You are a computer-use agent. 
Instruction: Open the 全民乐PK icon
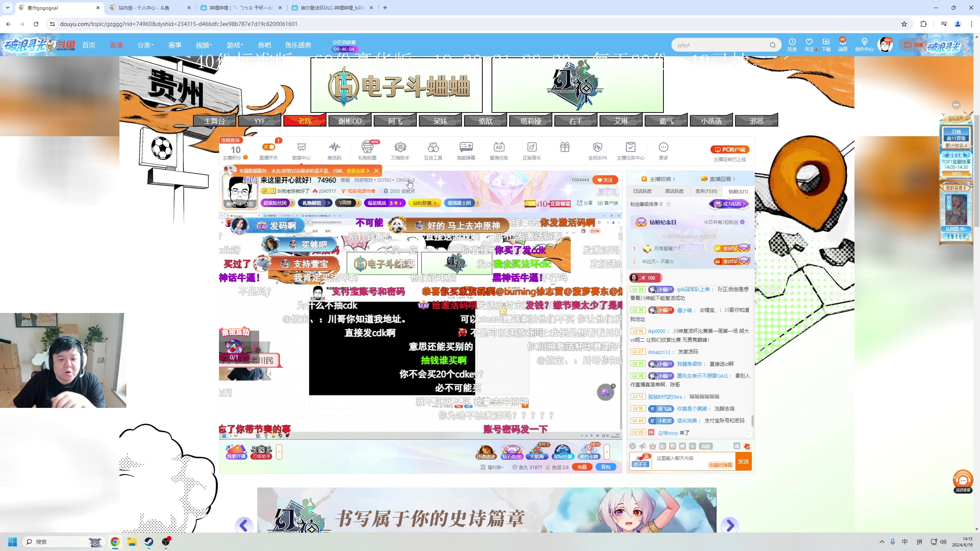[598, 151]
